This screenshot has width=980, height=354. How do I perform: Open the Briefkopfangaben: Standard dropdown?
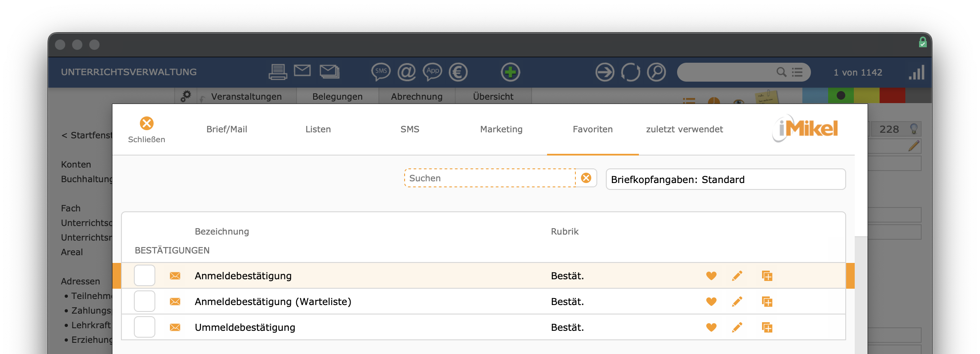click(726, 179)
